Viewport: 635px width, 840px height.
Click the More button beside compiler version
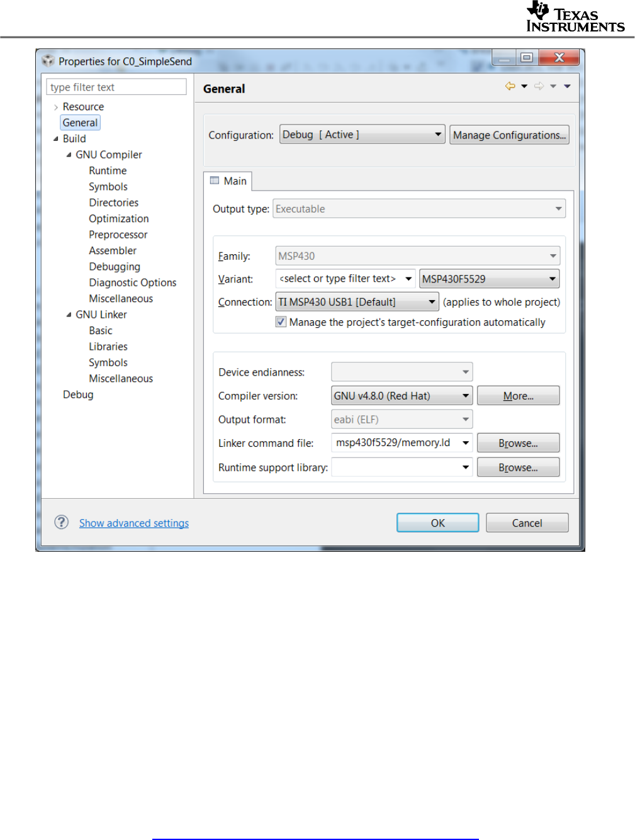click(518, 396)
